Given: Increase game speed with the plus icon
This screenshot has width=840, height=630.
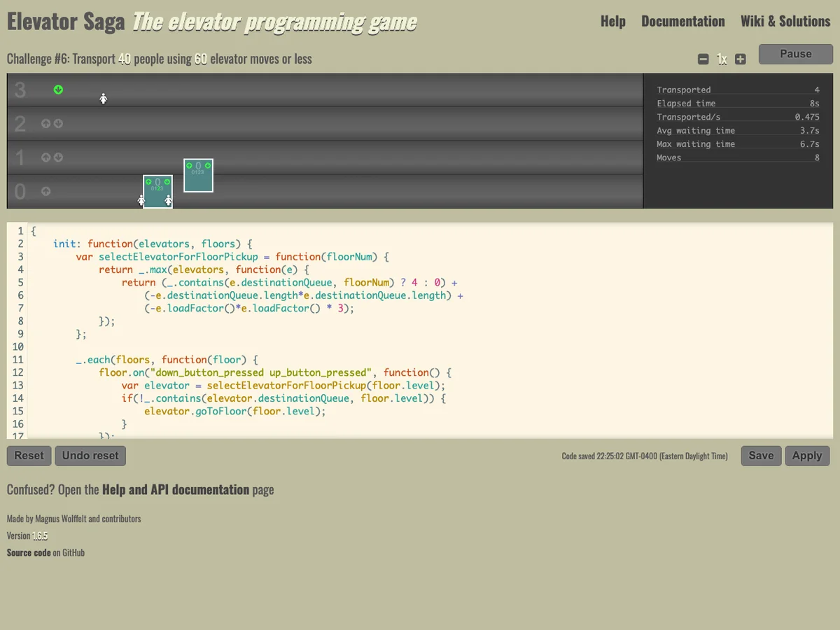Looking at the screenshot, I should [x=741, y=59].
